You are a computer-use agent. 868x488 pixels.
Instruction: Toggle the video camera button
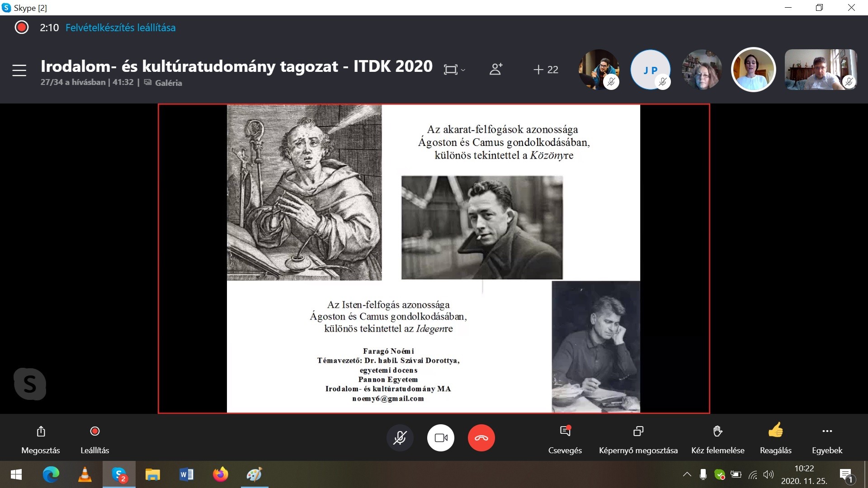(441, 438)
